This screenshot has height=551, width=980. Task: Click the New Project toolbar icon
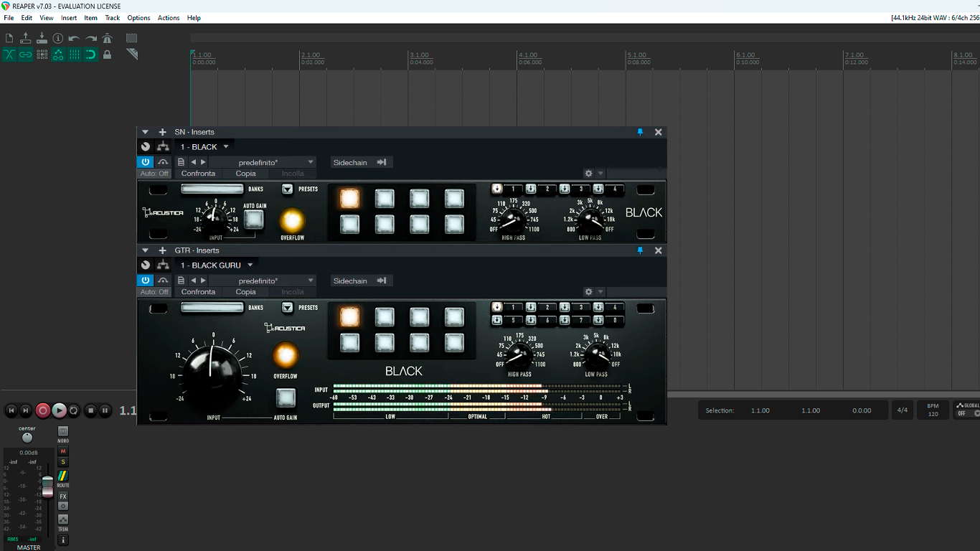click(9, 38)
